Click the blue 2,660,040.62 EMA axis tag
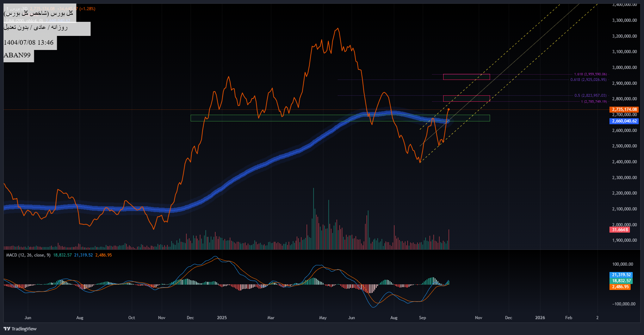 coord(624,121)
